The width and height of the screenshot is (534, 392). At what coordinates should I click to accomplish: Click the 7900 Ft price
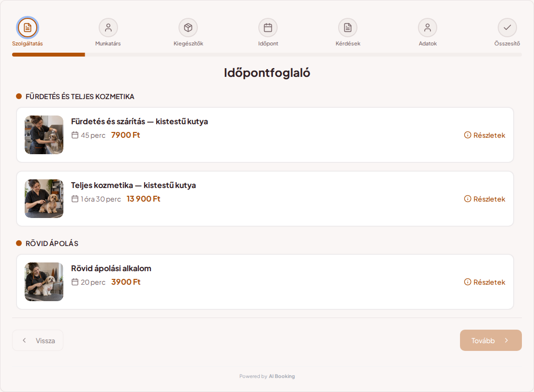(125, 135)
